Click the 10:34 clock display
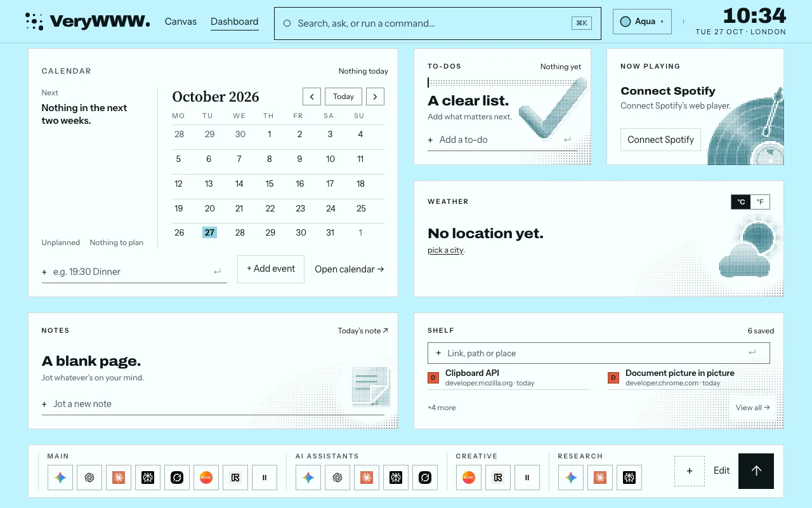This screenshot has height=508, width=812. pos(754,15)
